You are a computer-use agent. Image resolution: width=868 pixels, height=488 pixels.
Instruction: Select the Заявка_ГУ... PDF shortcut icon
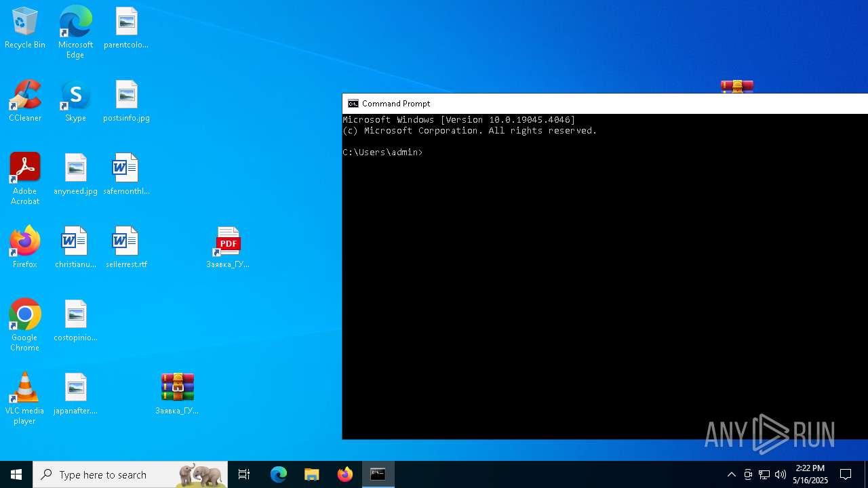(x=228, y=247)
